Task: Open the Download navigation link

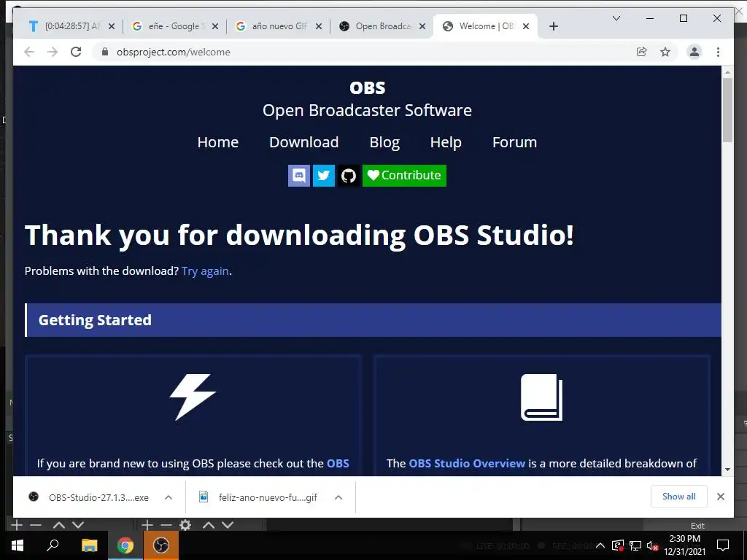Action: point(304,142)
